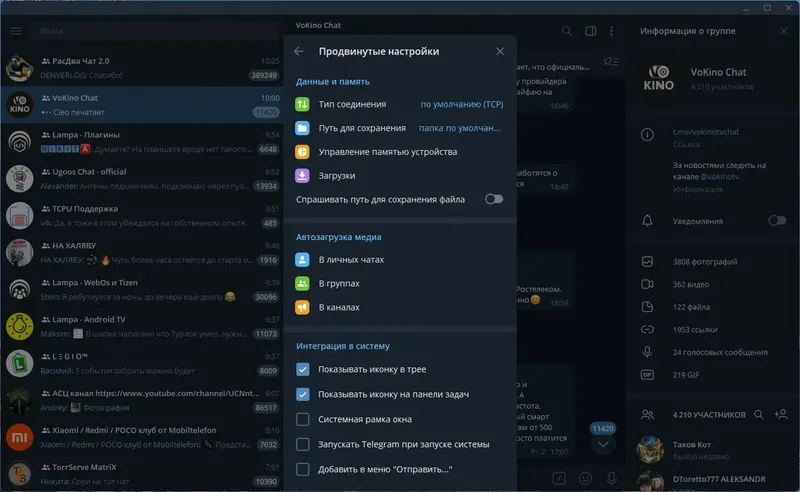Image resolution: width=800 pixels, height=492 pixels.
Task: Add member using the plus-person icon
Action: pyautogui.click(x=781, y=414)
